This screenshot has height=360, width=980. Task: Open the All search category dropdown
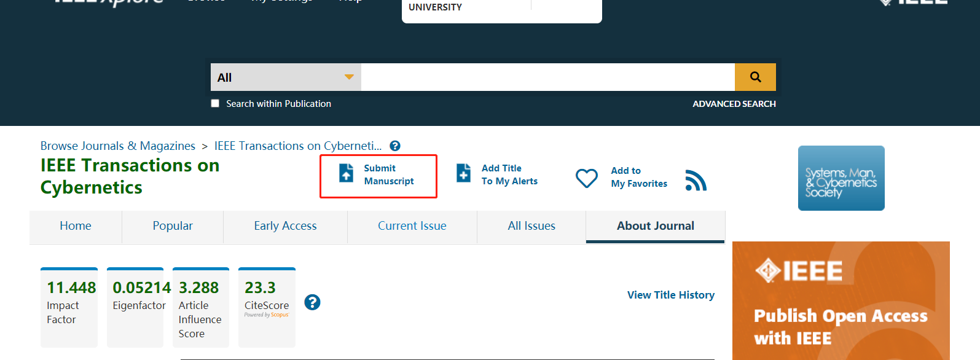point(286,77)
